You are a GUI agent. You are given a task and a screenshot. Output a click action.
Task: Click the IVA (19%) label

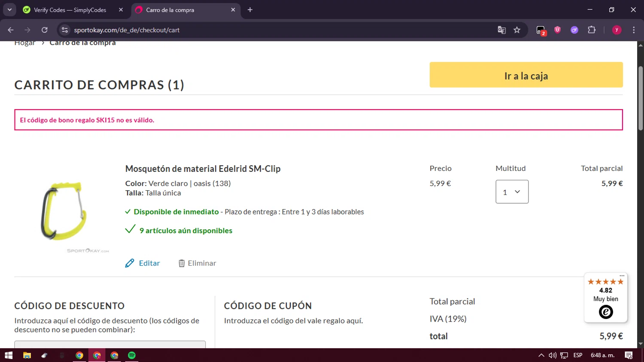click(x=448, y=319)
